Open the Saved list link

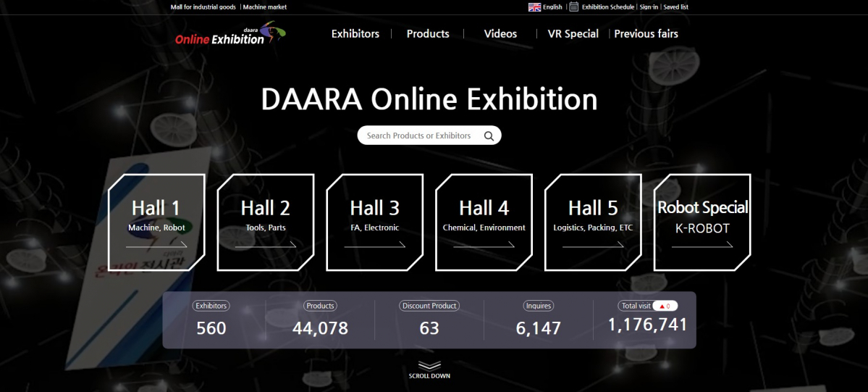pyautogui.click(x=675, y=7)
